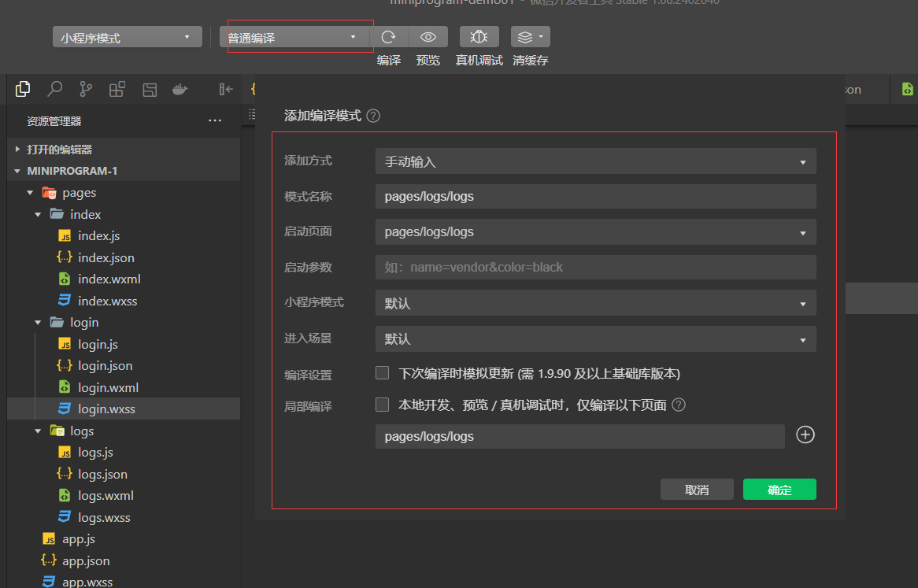Viewport: 918px width, 588px height.
Task: Enable 下次编译时模拟更新 checkbox
Action: [383, 372]
